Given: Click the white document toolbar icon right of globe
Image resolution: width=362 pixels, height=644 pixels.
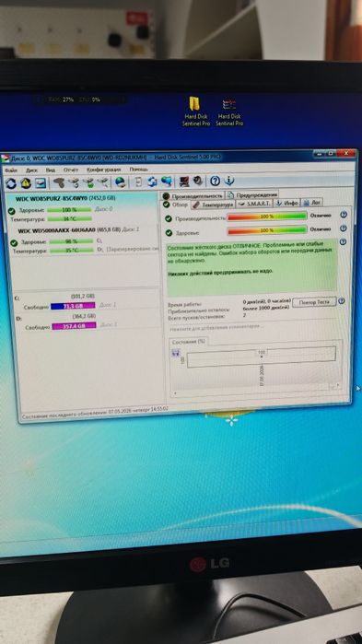Looking at the screenshot, I should (x=138, y=181).
